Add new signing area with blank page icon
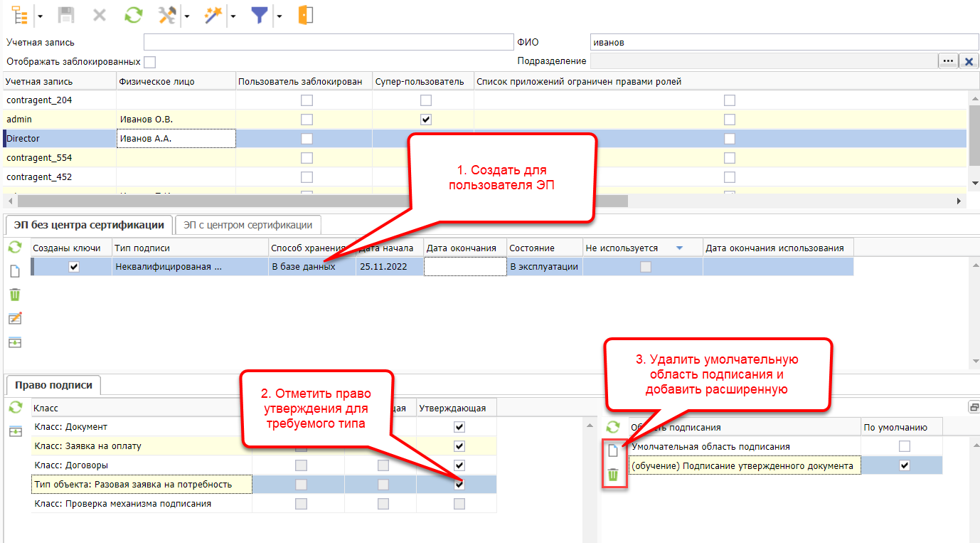The width and height of the screenshot is (980, 543). click(613, 450)
